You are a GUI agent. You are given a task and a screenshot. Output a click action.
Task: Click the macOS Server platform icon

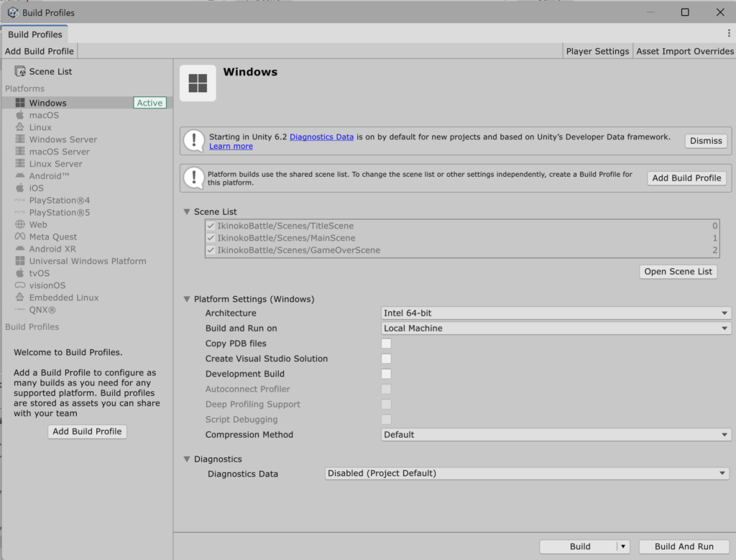click(19, 152)
